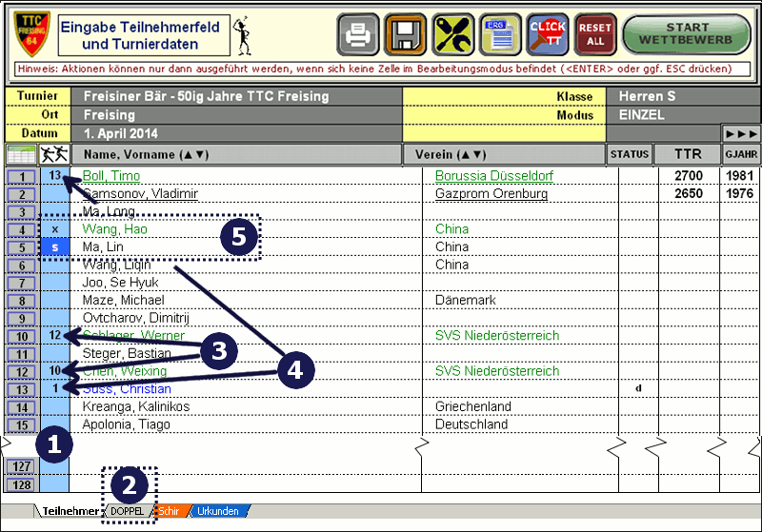This screenshot has width=762, height=532.
Task: Open the wrench and screwdriver settings icon
Action: 453,36
